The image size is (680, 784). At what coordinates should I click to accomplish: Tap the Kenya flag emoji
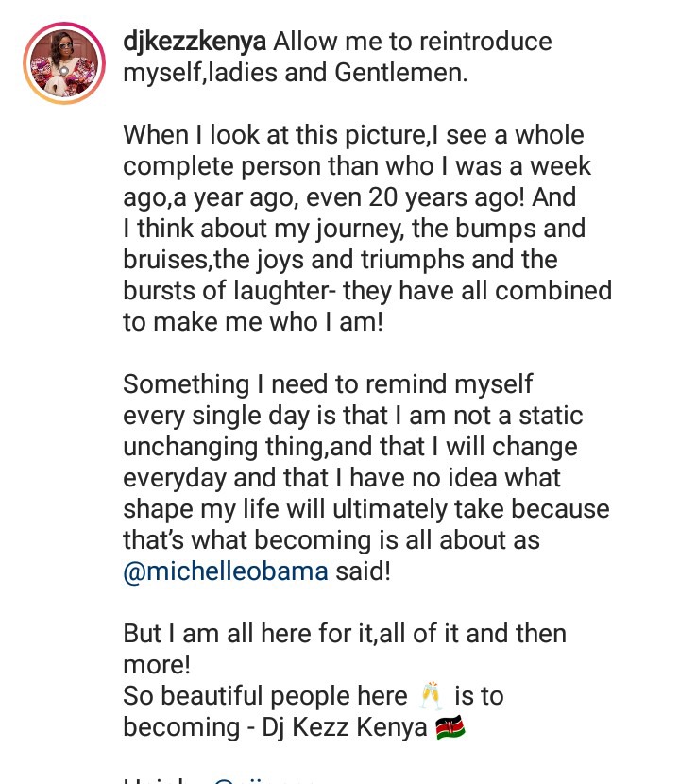click(450, 727)
